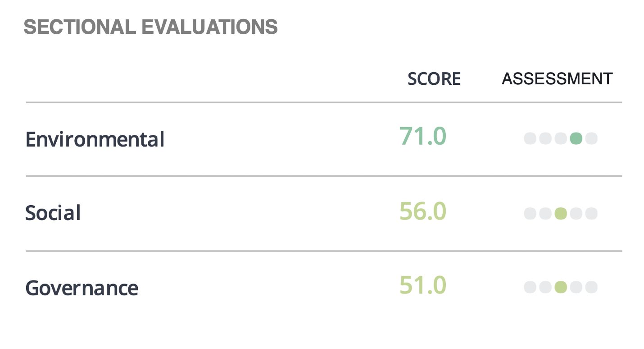Choose the last dot in Governance assessment
This screenshot has height=349, width=644.
click(x=591, y=287)
